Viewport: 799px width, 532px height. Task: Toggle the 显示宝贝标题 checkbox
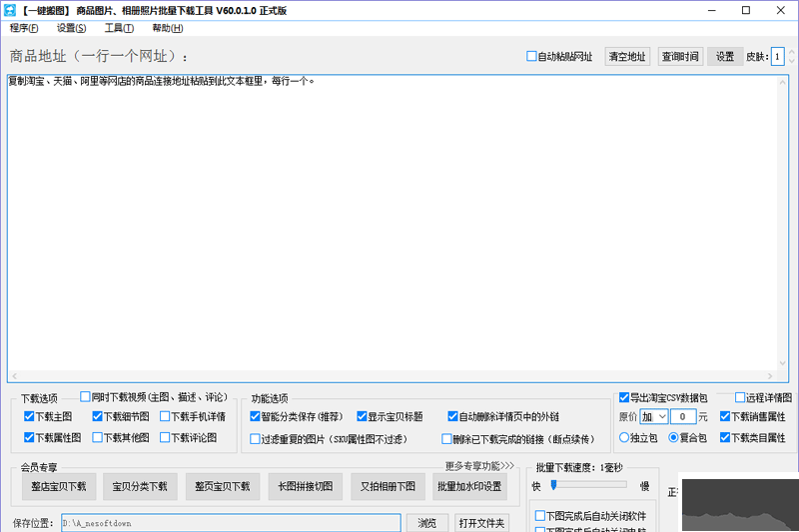pos(362,416)
